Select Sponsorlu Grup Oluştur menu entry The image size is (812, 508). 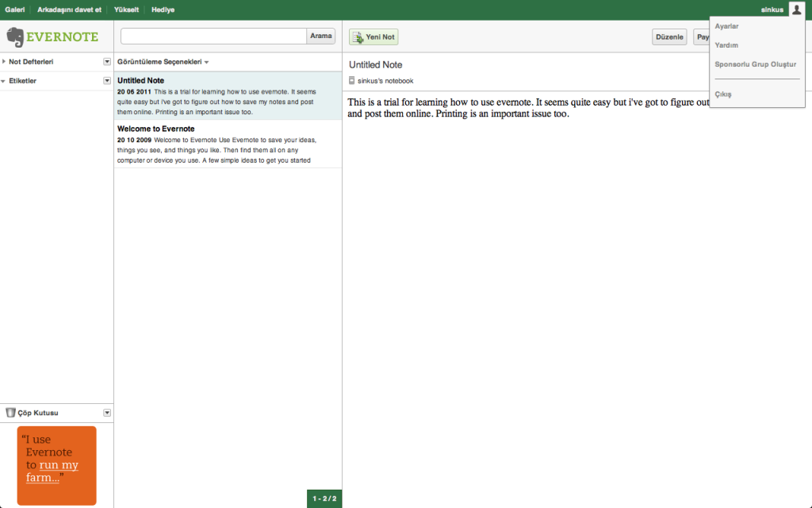point(755,64)
